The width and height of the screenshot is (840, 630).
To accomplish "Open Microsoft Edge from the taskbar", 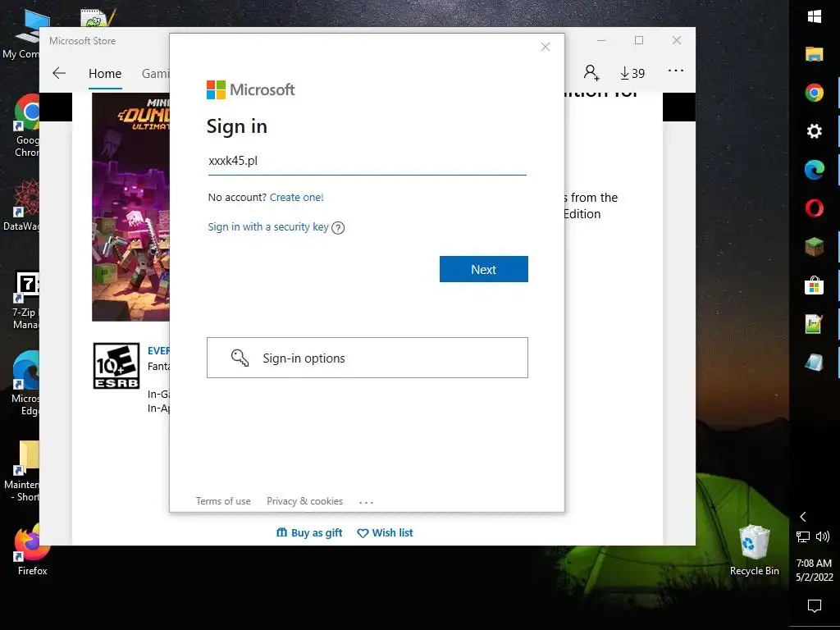I will (x=815, y=170).
